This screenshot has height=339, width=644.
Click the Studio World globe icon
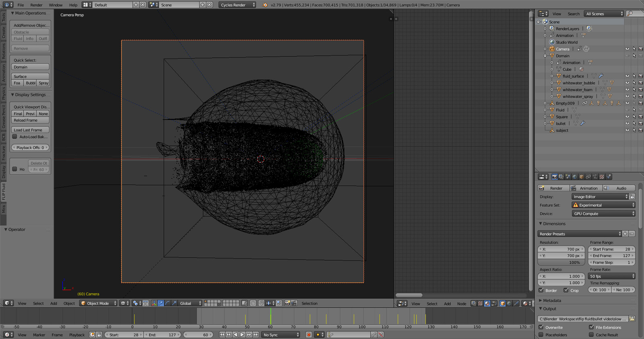(552, 42)
